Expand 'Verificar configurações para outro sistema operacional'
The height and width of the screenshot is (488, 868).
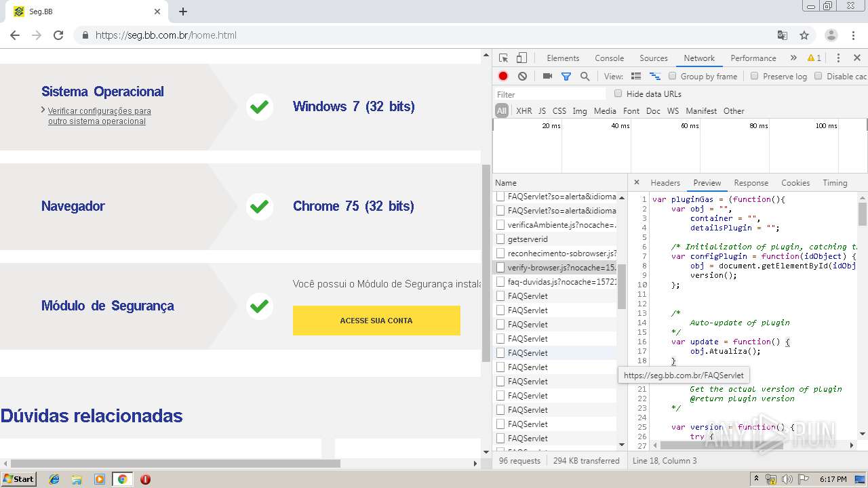tap(99, 116)
